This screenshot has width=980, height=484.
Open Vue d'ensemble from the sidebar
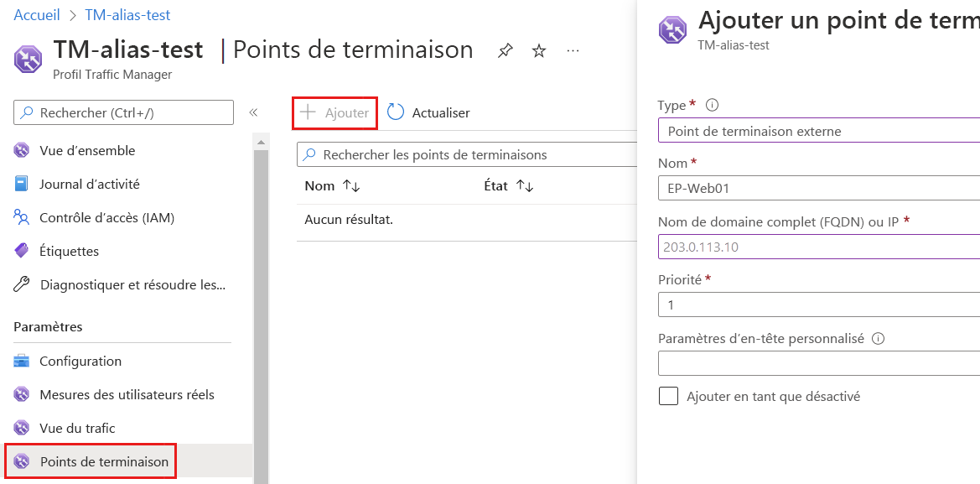point(88,150)
